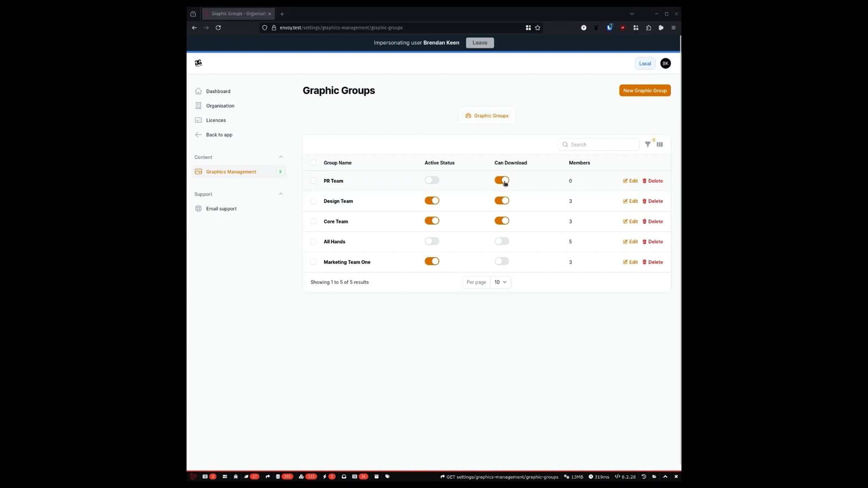Click the Leave impersonation button
The image size is (868, 488).
(480, 43)
